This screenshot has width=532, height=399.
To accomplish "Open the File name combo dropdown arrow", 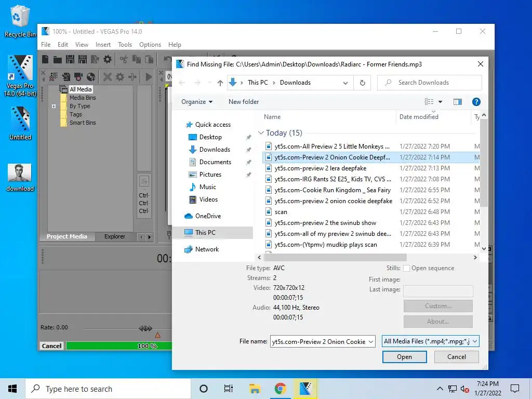I will pos(371,342).
